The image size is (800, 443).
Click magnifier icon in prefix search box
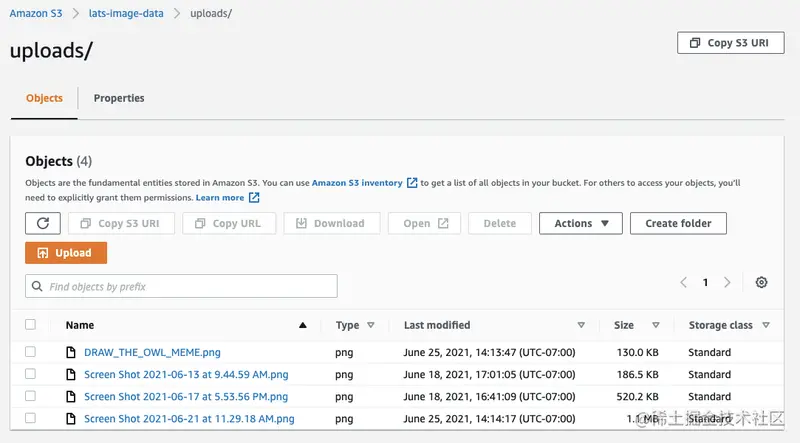37,286
